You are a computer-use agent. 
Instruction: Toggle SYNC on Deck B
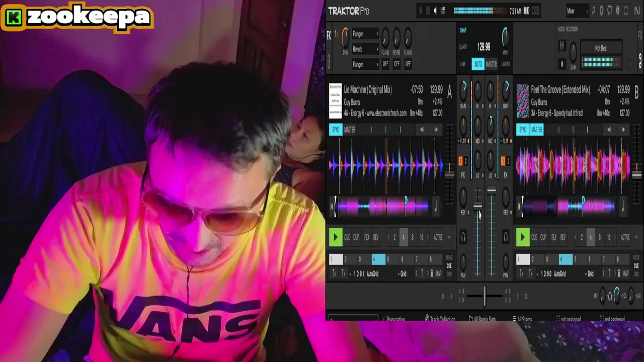523,130
